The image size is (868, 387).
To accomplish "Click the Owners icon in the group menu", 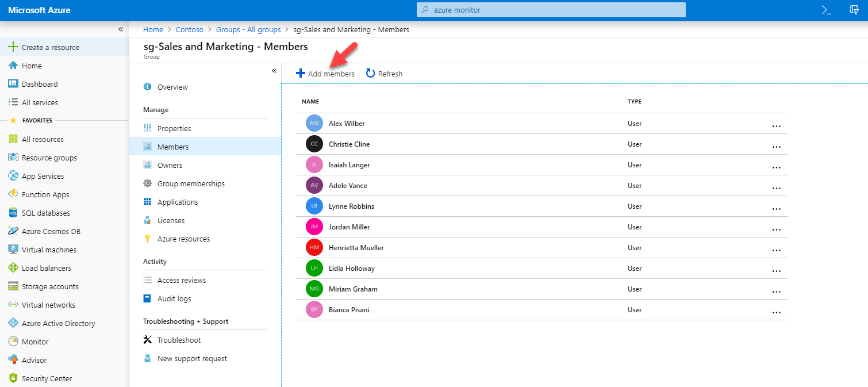I will pos(147,165).
